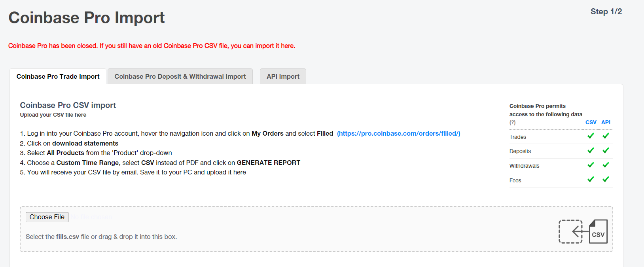This screenshot has width=644, height=267.
Task: Click the 'Select the fills.csv file' hint text
Action: [x=101, y=237]
